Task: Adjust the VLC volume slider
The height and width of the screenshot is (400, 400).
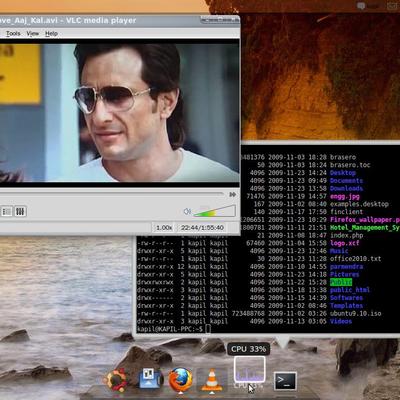Action: tap(214, 211)
